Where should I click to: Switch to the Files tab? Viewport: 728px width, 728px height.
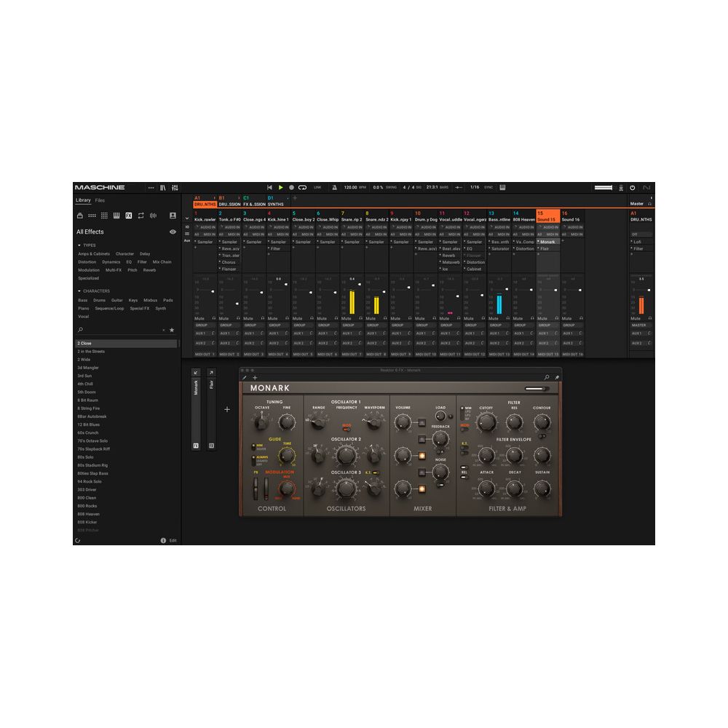coord(100,200)
